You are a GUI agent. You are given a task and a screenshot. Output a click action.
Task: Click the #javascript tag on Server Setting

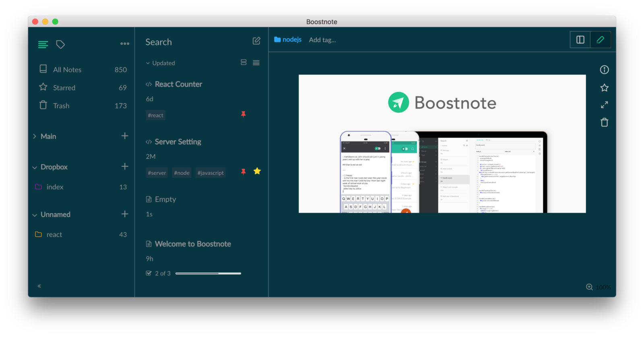(x=210, y=173)
